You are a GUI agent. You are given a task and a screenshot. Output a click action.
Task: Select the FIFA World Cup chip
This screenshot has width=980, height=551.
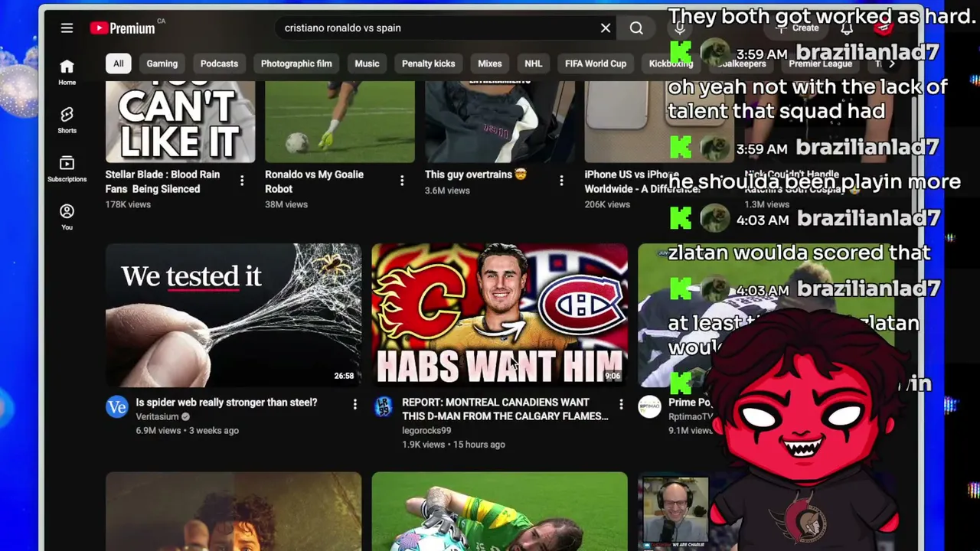coord(596,64)
